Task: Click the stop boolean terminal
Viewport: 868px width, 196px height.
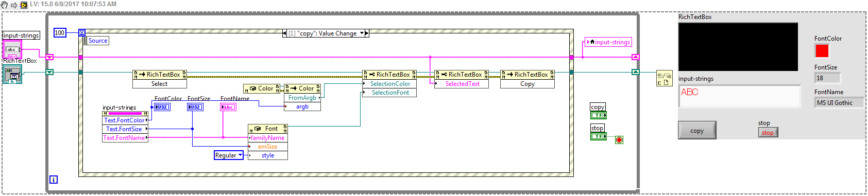Action: [598, 136]
